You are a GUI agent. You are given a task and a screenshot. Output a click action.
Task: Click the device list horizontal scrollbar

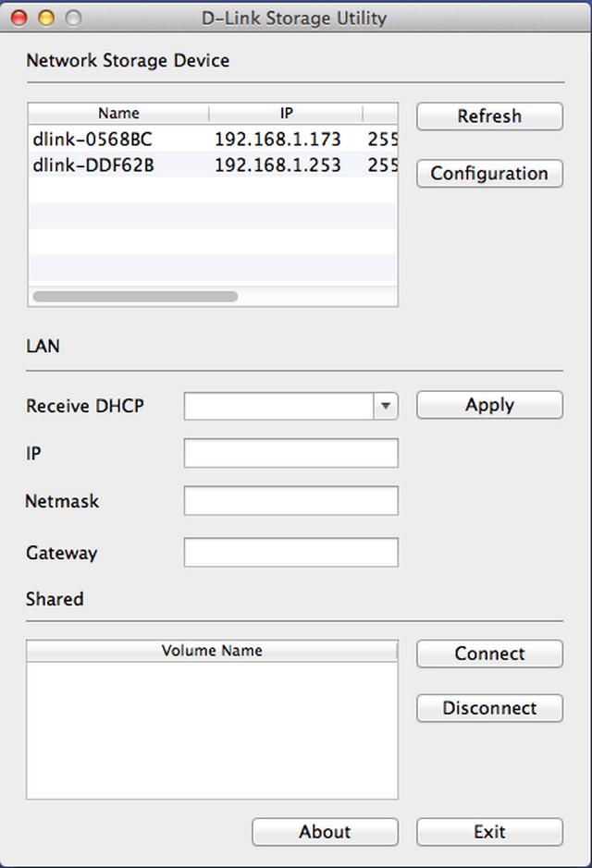coord(136,297)
